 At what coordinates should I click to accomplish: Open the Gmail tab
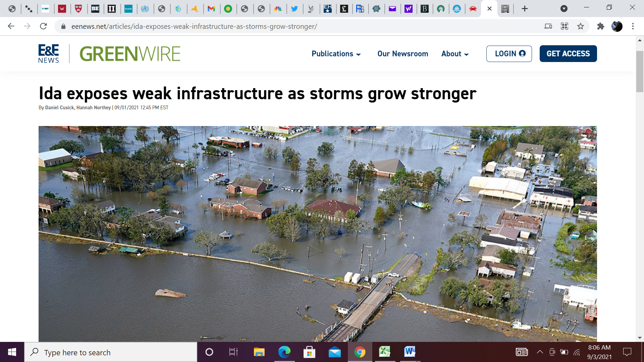211,9
